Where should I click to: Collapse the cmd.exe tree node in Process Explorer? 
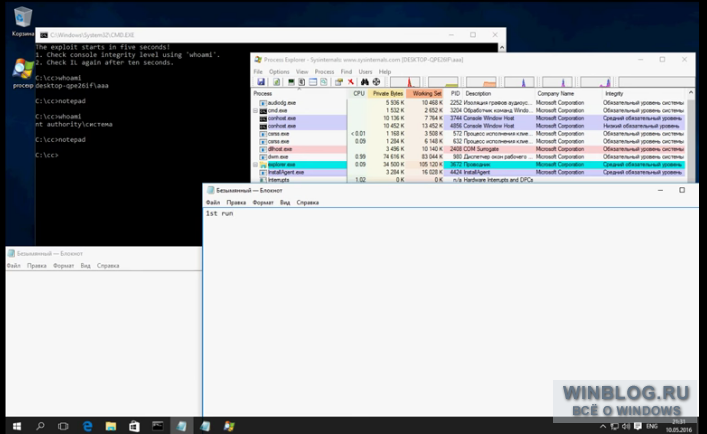pos(255,110)
